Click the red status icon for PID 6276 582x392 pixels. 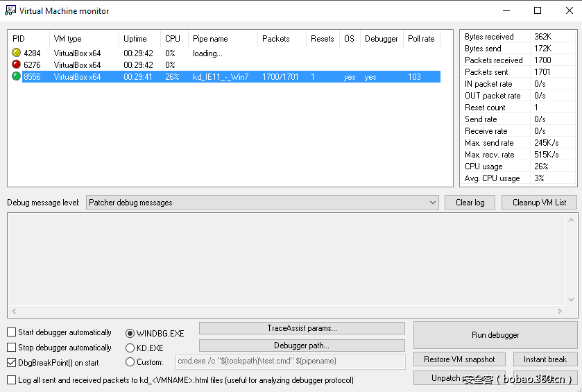pos(17,65)
